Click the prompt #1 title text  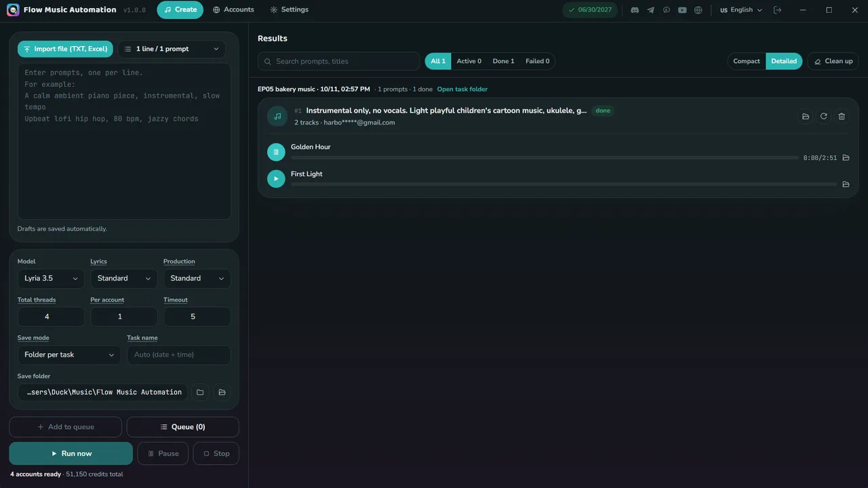[446, 110]
